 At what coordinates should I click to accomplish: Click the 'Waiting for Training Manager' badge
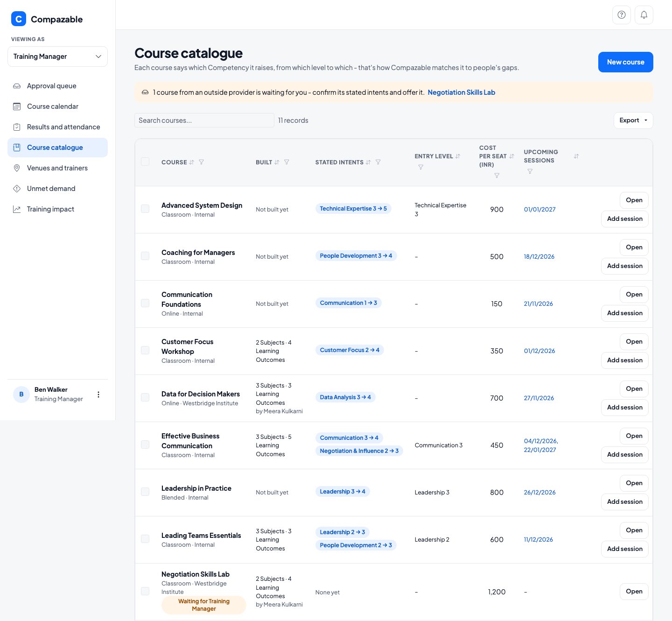tap(204, 605)
